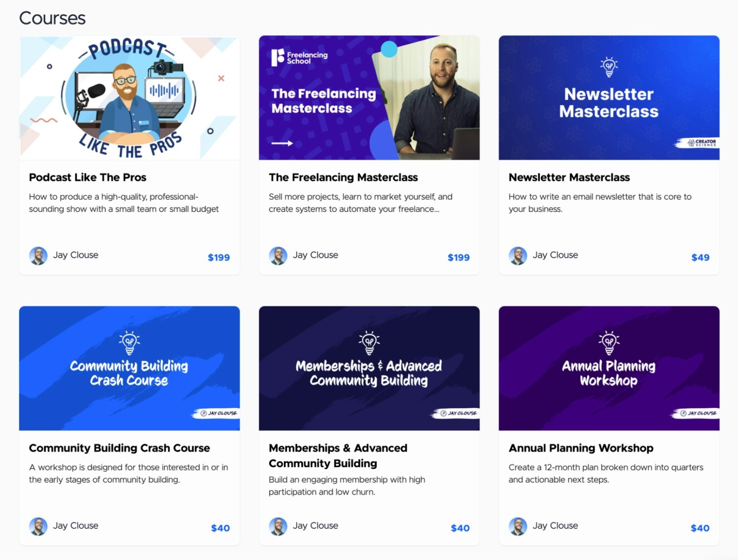Image resolution: width=738 pixels, height=560 pixels.
Task: Select the Newsletter Masterclass course title
Action: point(569,177)
